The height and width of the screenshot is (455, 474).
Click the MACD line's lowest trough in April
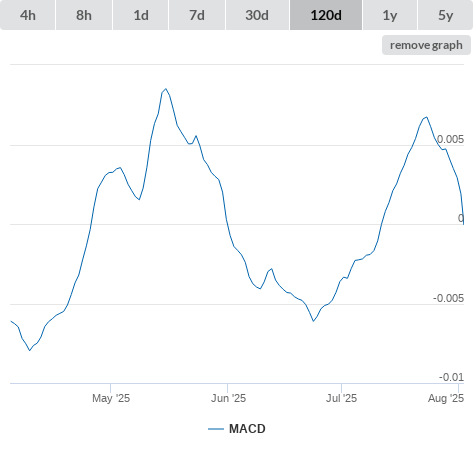click(x=30, y=350)
